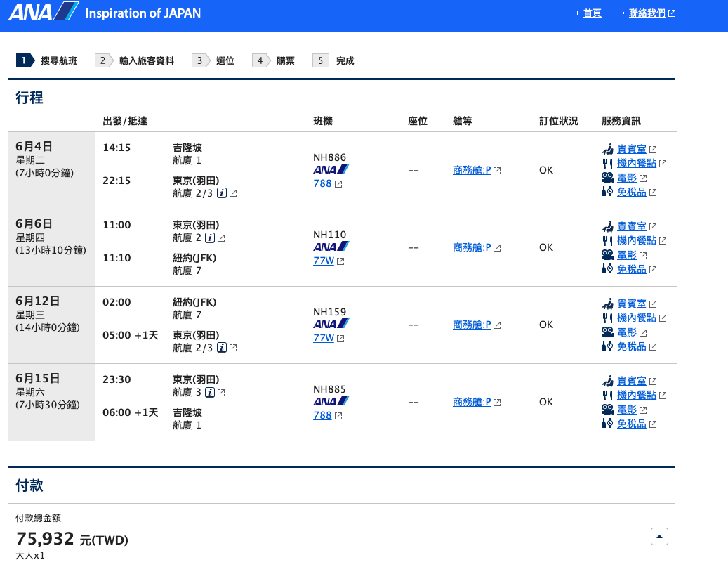Screen dimensions: 728x567
Task: Open 貴賓室 link for NH885
Action: pyautogui.click(x=631, y=381)
